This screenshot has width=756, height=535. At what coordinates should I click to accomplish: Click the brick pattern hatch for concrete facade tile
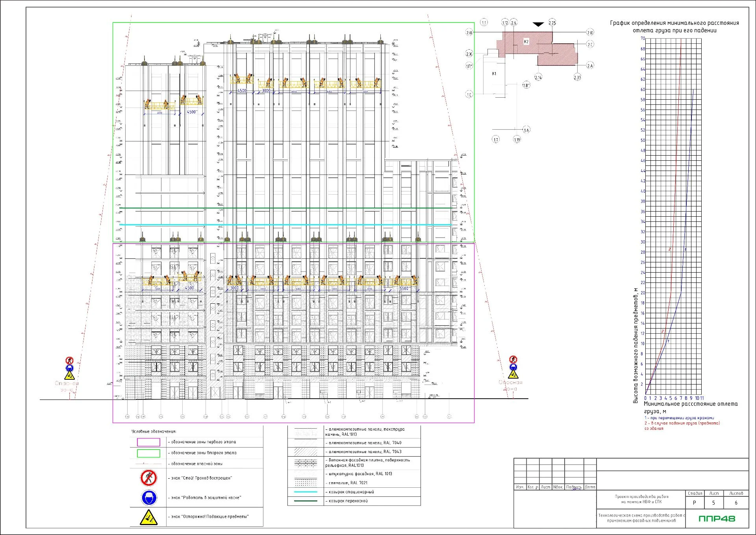point(306,463)
